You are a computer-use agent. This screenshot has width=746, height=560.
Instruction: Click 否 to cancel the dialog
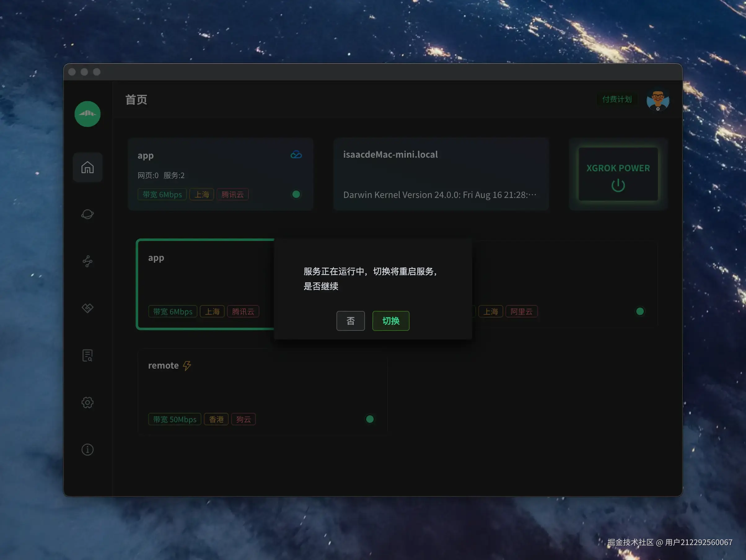[x=350, y=321]
